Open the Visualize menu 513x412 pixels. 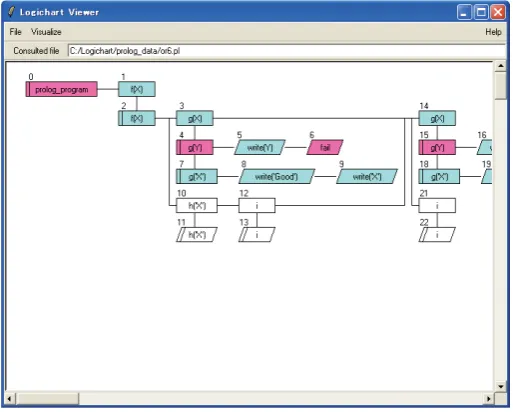point(46,32)
